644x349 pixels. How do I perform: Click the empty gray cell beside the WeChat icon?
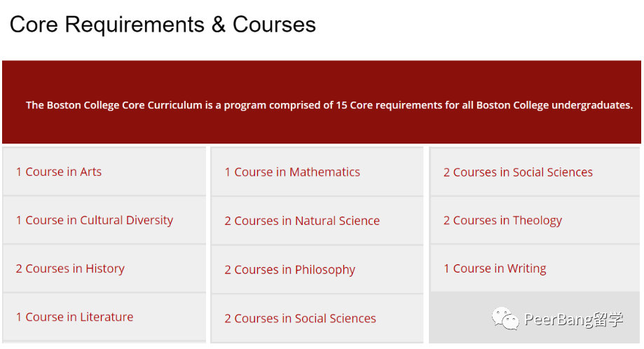tap(460, 317)
